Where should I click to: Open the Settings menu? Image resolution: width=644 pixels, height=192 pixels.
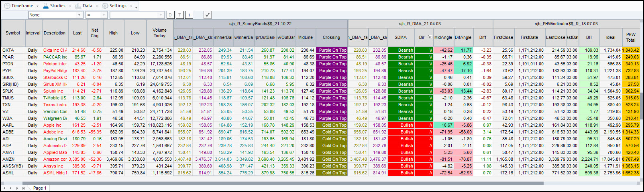pyautogui.click(x=117, y=6)
